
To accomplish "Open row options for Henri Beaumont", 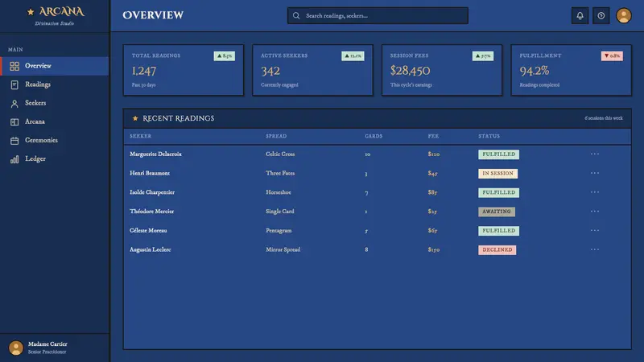I will [595, 173].
